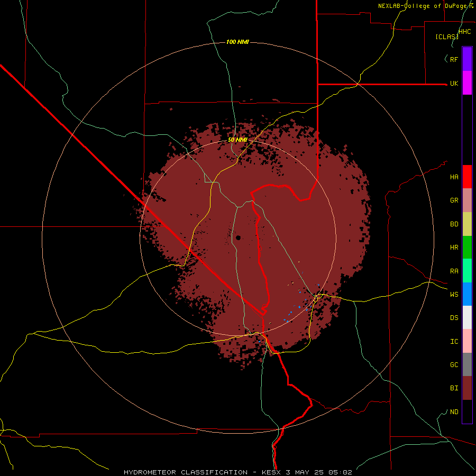Click the 'RA' legend label
This screenshot has height=476, width=476.
pos(454,271)
